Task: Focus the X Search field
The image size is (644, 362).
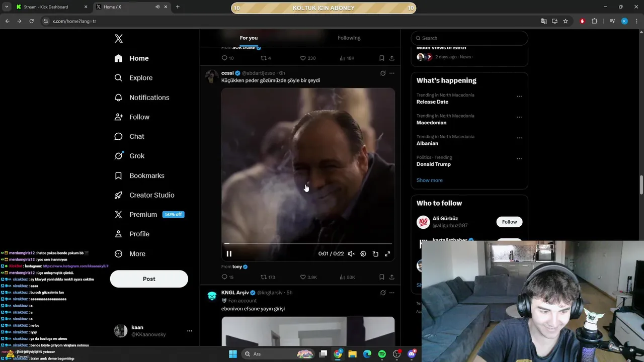Action: tap(469, 38)
